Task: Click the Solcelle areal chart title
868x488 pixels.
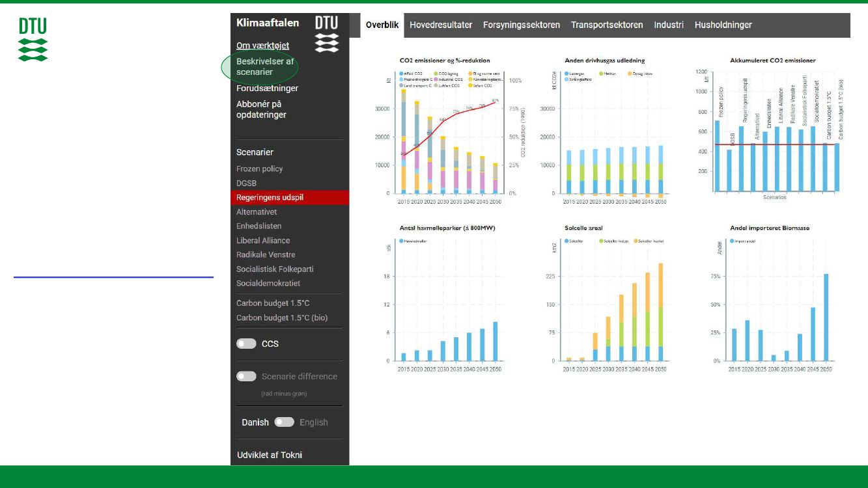Action: pyautogui.click(x=583, y=228)
